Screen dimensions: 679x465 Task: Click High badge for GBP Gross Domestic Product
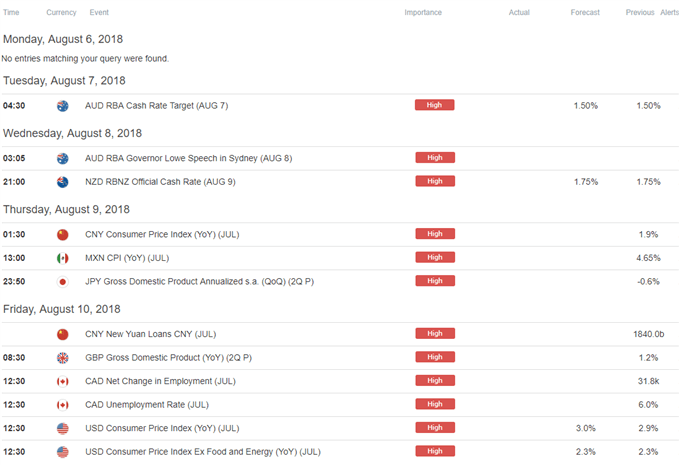435,357
